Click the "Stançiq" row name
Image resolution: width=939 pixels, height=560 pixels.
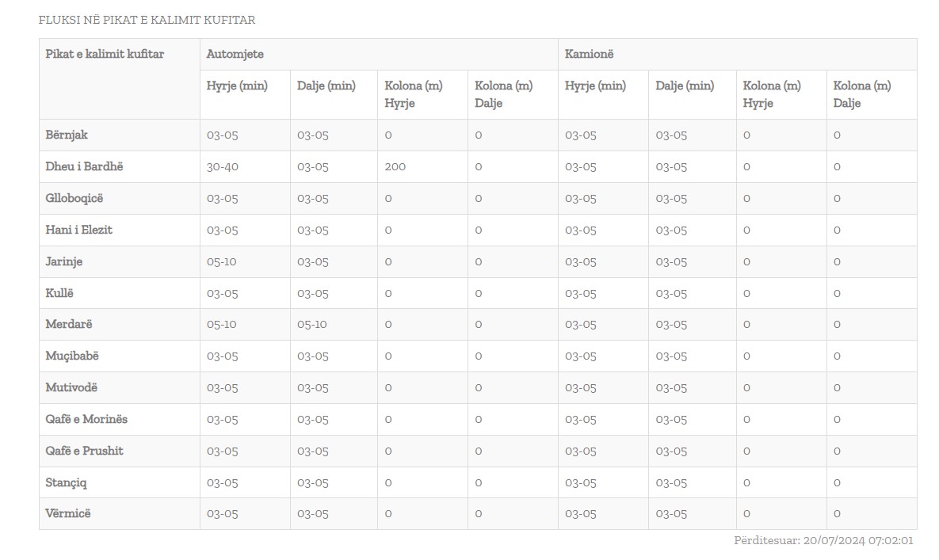66,482
